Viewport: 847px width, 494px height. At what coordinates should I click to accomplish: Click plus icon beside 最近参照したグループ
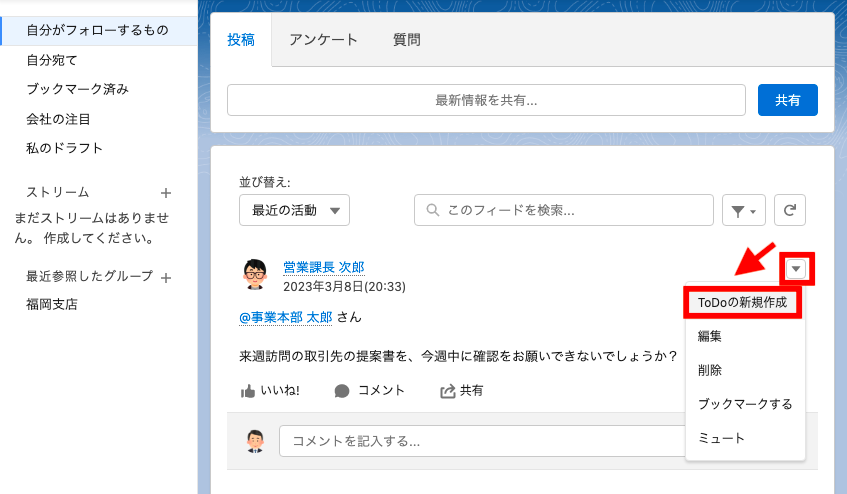[166, 278]
